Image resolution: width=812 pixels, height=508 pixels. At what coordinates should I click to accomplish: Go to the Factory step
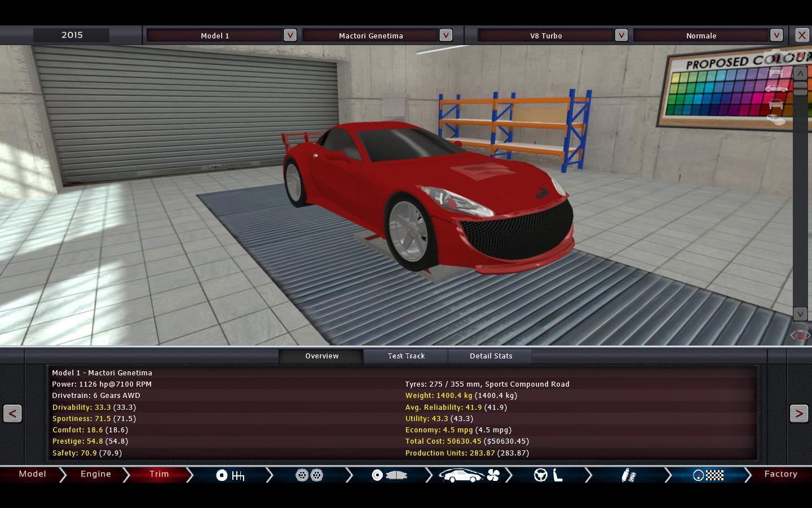click(780, 474)
